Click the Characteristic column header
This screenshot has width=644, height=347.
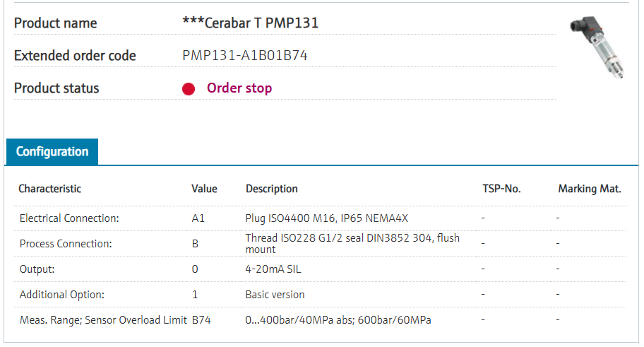tap(49, 189)
